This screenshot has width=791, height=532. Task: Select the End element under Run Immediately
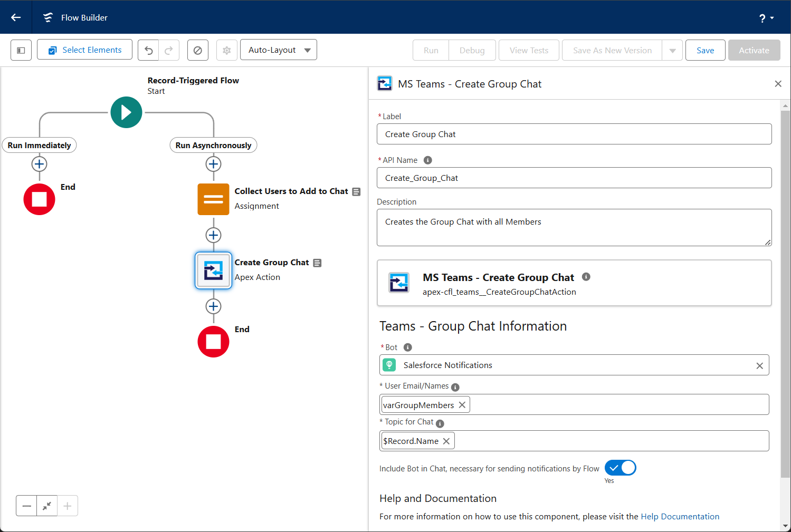coord(40,199)
